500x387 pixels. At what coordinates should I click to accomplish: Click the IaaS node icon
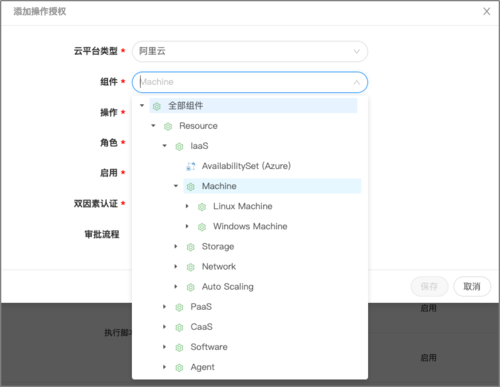[x=179, y=146]
